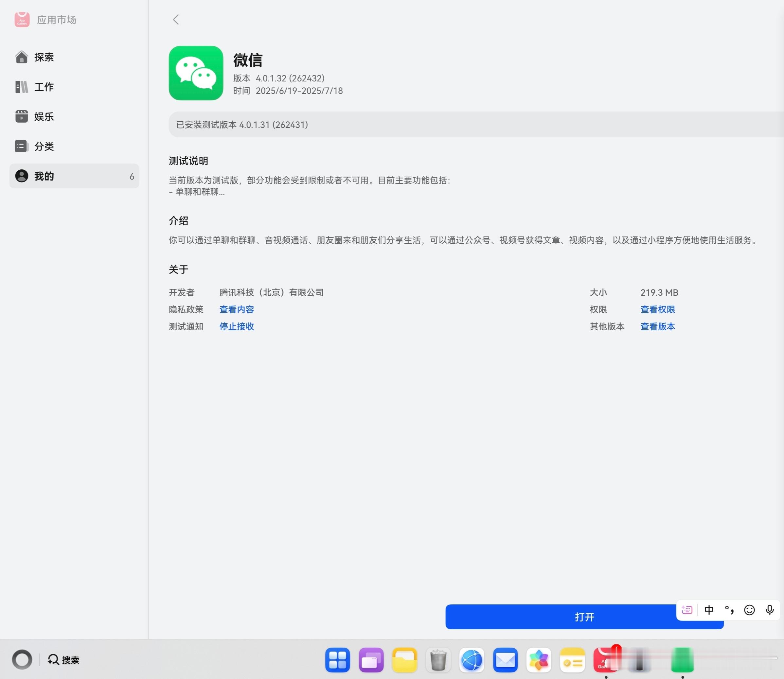Click the 微信 app icon
784x679 pixels.
pos(196,73)
